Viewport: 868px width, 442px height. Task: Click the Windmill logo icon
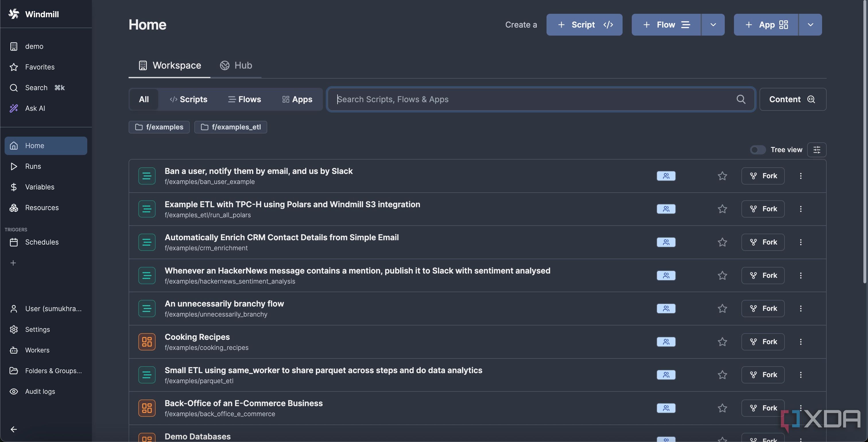[x=14, y=14]
